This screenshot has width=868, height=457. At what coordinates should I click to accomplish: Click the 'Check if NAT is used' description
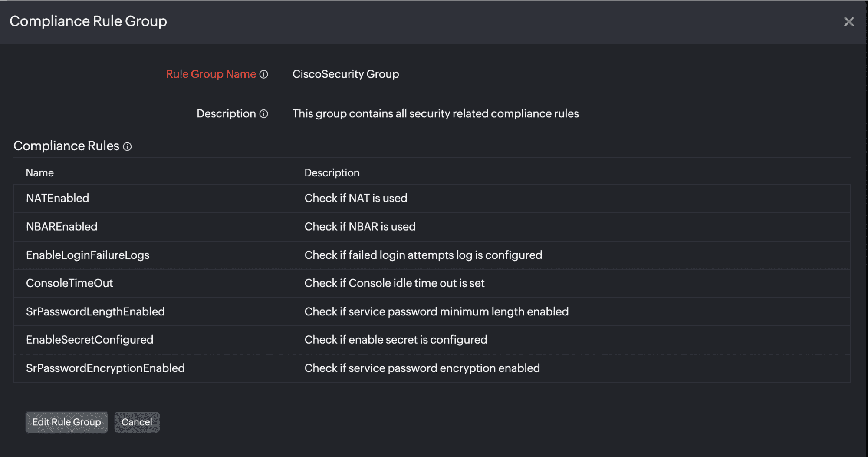point(356,199)
